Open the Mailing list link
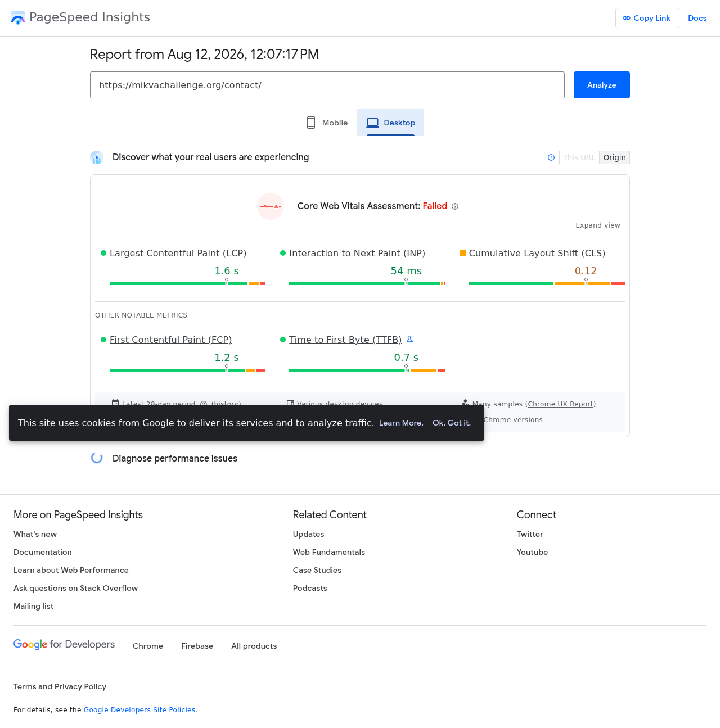This screenshot has width=720, height=728. [x=33, y=607]
